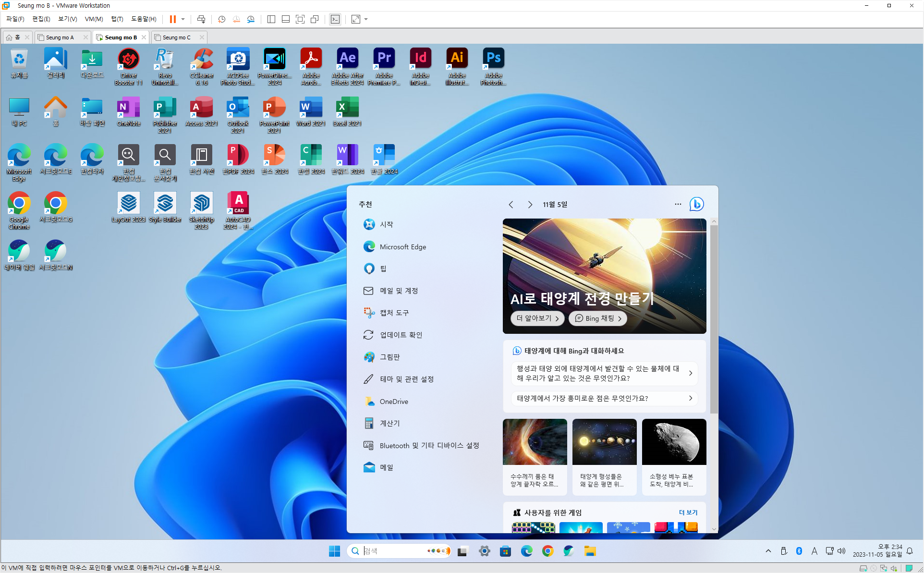Open the taskbar Settings gear icon
This screenshot has height=573, width=924.
484,551
